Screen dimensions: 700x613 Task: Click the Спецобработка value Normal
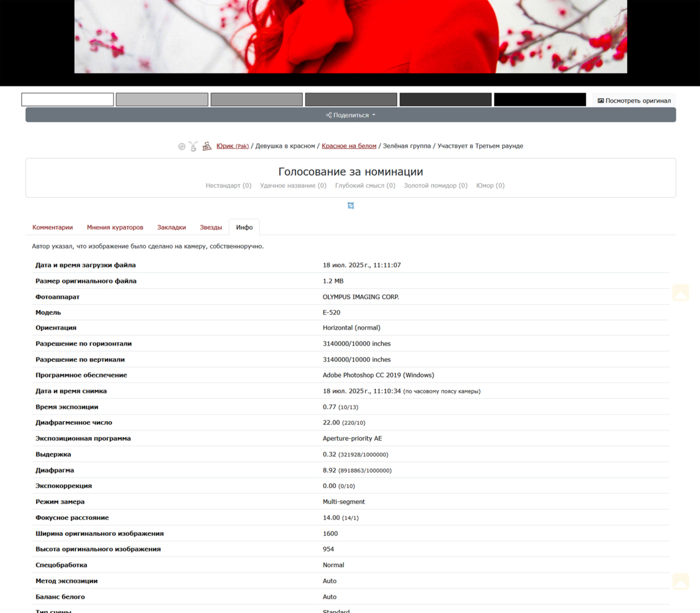333,565
